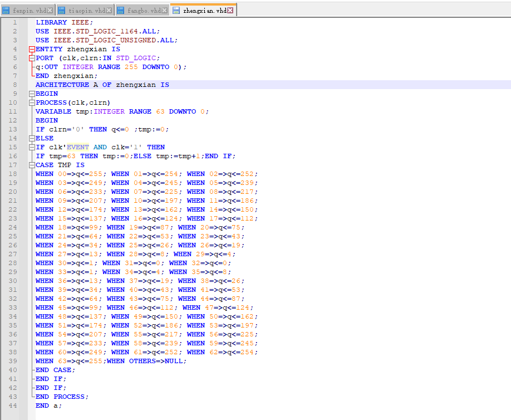Click the "ENTITY" keyword on line 4
This screenshot has height=420, width=511.
(x=49, y=49)
